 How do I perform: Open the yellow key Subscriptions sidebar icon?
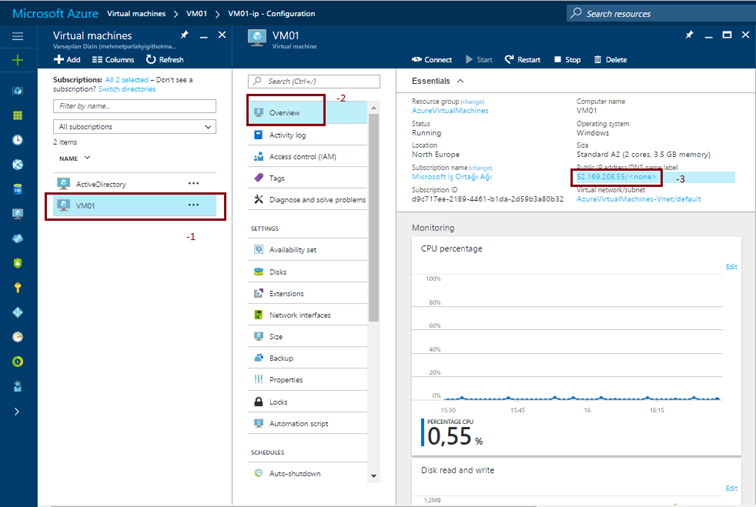[x=17, y=288]
